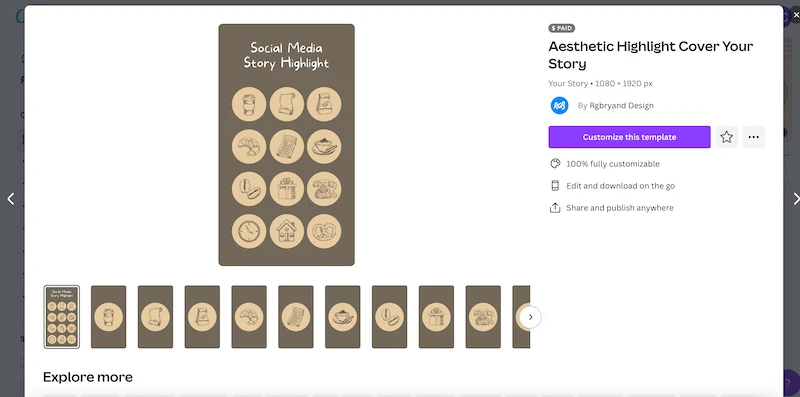Select the paper scroll cover thumbnail
The height and width of the screenshot is (397, 800).
155,317
